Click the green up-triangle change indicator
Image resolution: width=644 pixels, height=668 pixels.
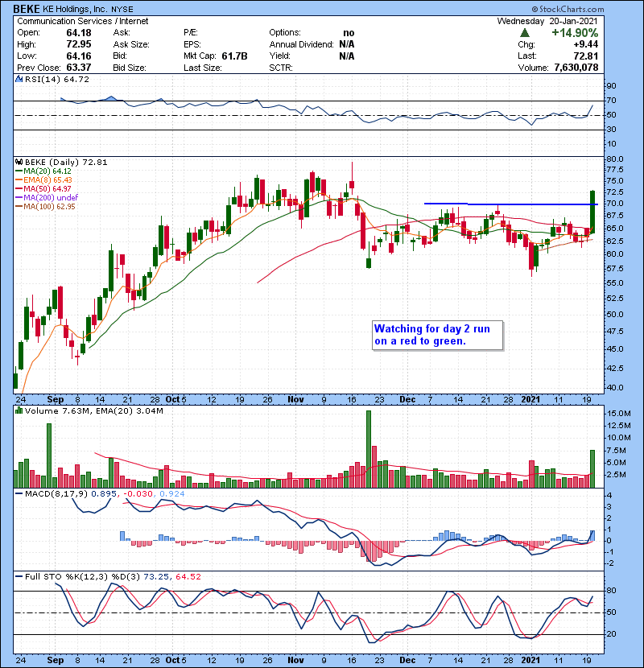[x=525, y=33]
